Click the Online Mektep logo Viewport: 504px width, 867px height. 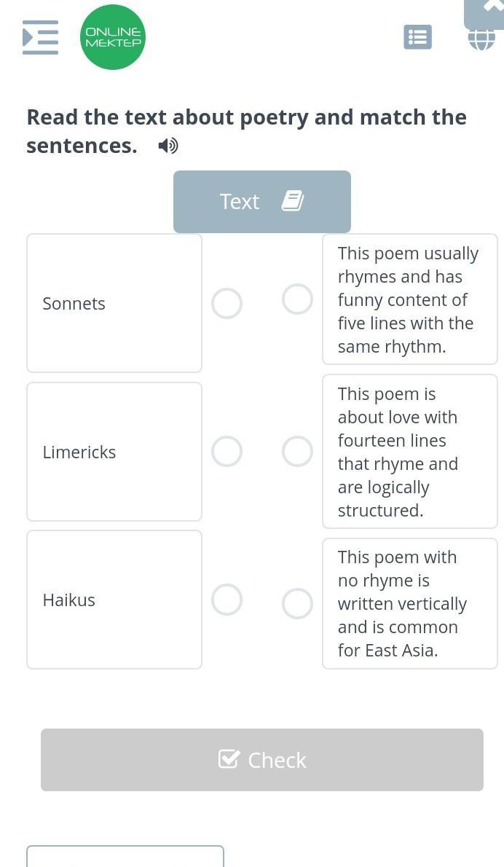pos(113,37)
